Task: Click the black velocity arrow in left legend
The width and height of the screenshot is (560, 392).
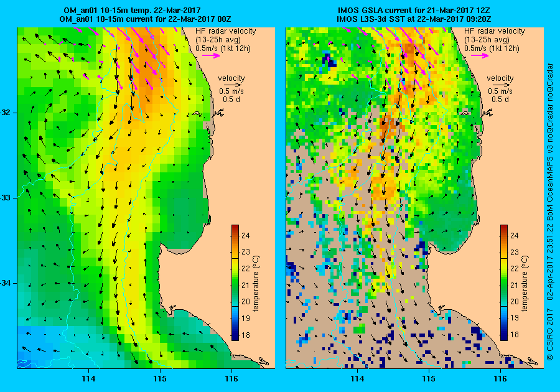Action: click(x=233, y=85)
